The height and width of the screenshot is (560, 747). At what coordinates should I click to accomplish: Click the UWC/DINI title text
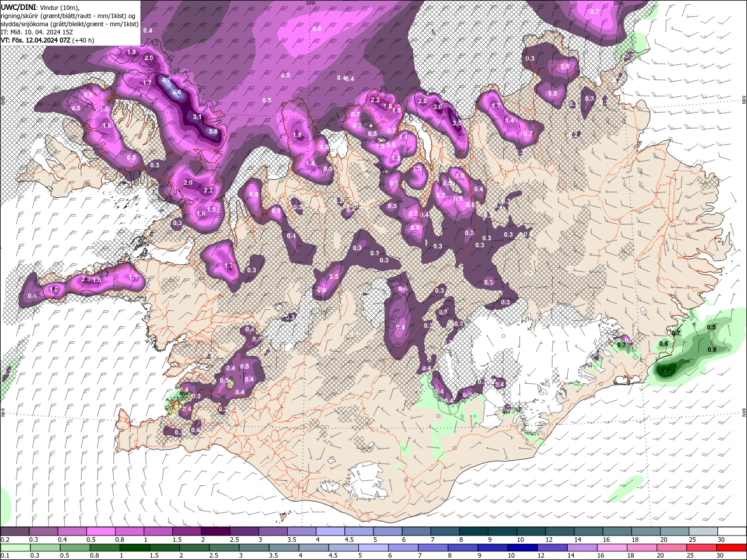pos(18,6)
